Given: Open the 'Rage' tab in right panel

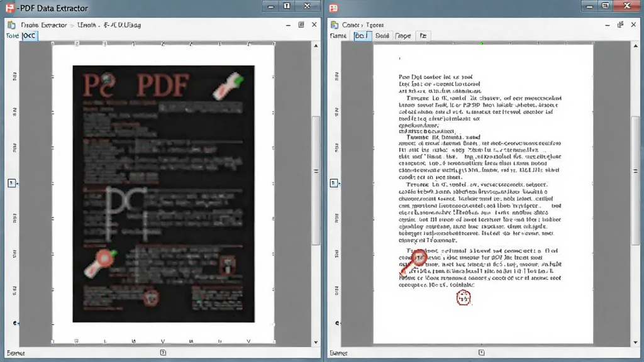Looking at the screenshot, I should [x=403, y=36].
